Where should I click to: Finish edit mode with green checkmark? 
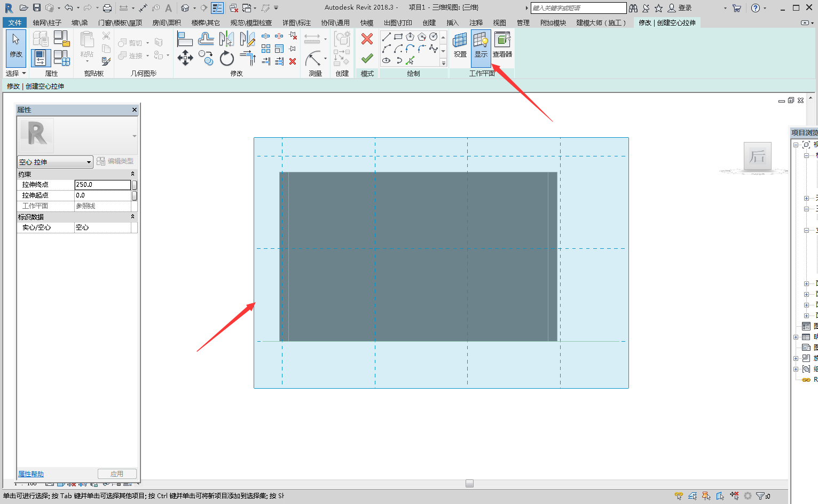pos(367,58)
